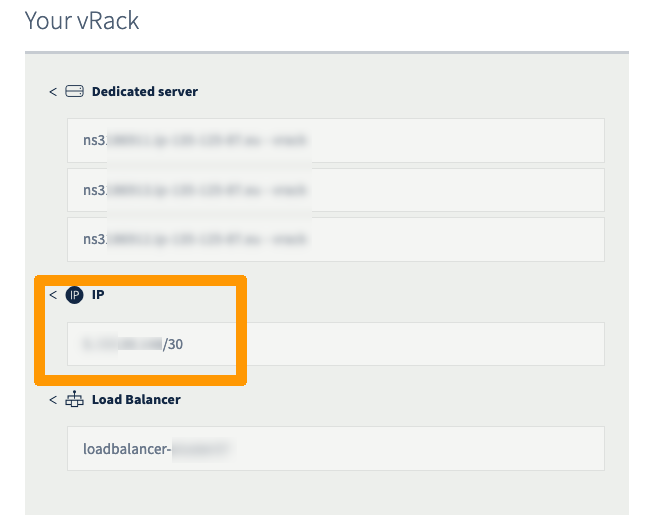Image resolution: width=656 pixels, height=531 pixels.
Task: Click the blurred IP address digits
Action: tap(123, 344)
